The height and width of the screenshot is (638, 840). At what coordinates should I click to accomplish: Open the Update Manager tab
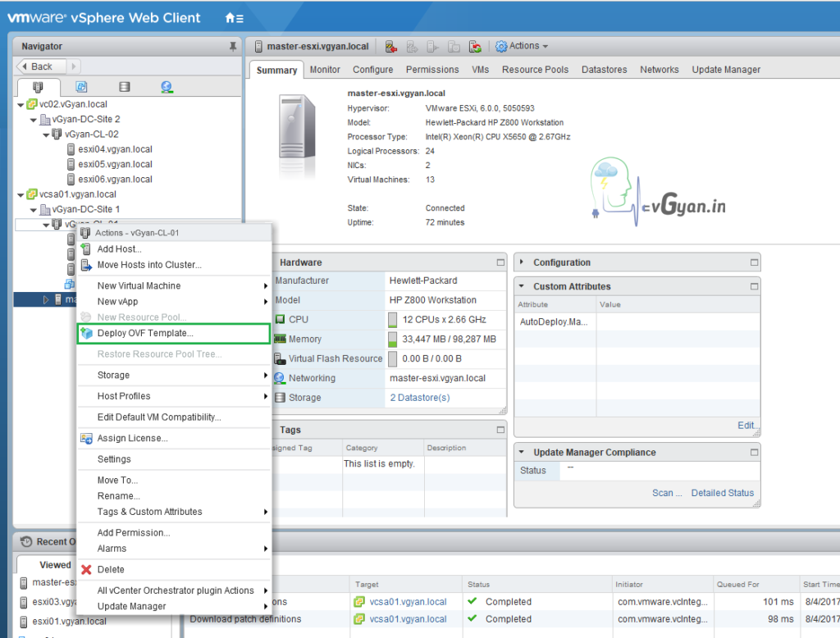[726, 70]
